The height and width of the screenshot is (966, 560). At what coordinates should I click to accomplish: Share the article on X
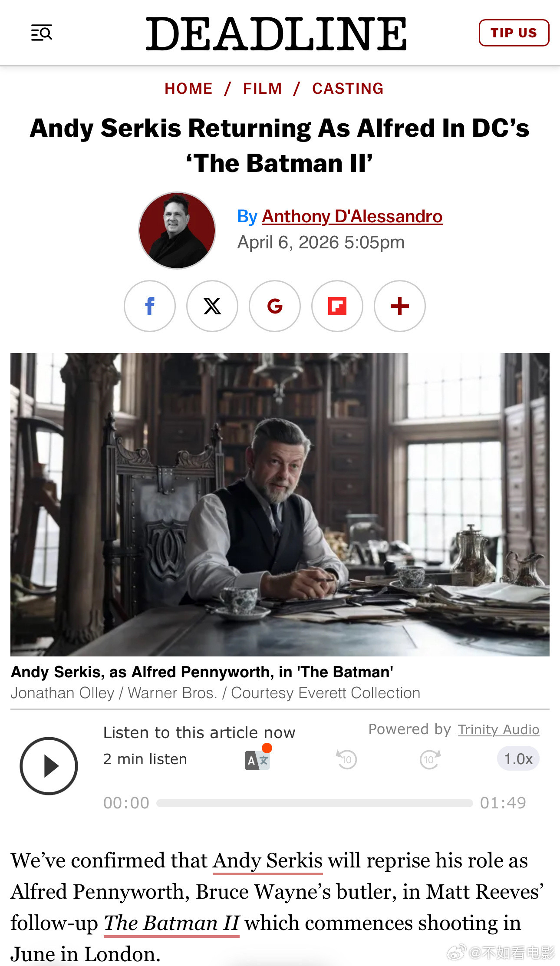[x=212, y=306]
